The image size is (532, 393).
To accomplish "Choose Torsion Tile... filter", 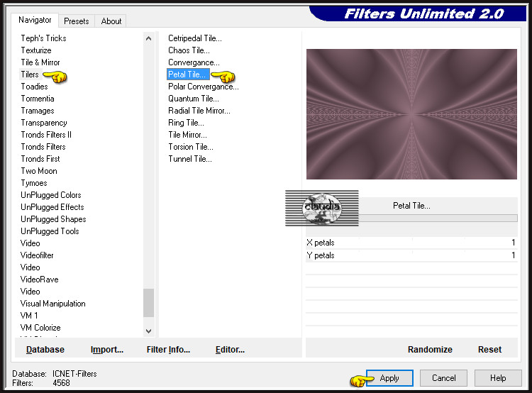I will click(x=191, y=147).
